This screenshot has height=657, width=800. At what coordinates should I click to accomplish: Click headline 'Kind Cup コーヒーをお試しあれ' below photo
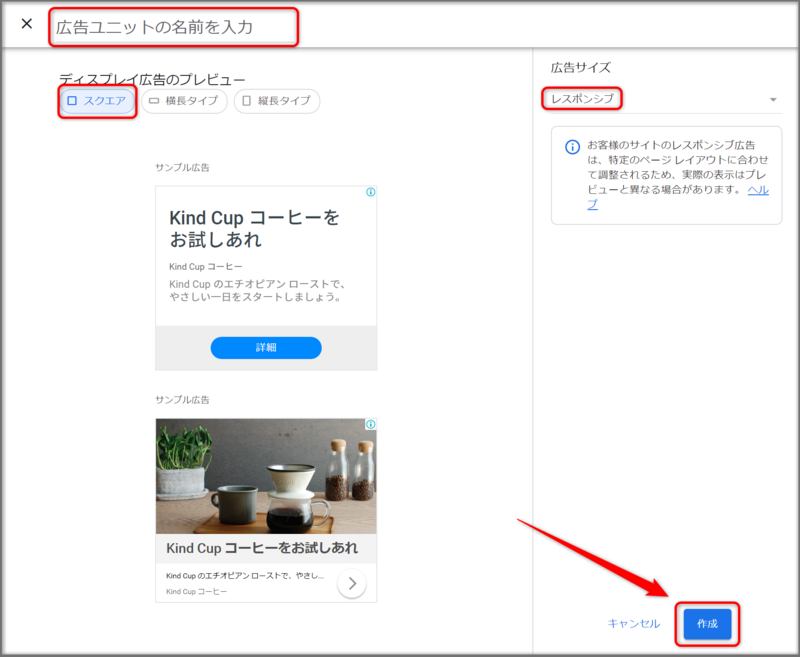262,548
